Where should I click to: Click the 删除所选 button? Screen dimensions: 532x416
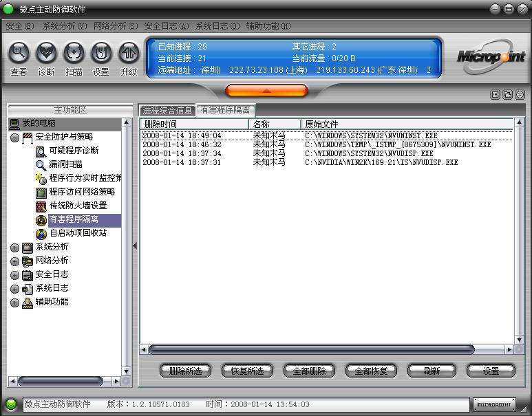[185, 371]
